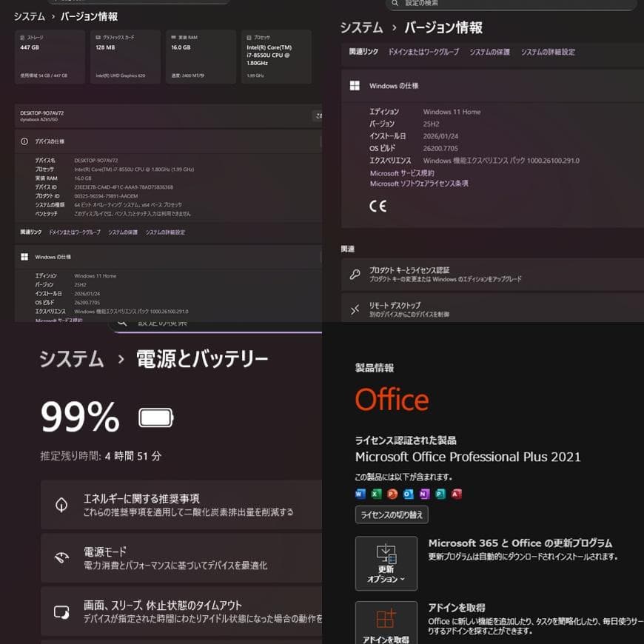Click the Outlook icon in the product list
Screen dimensions: 644x644
(x=407, y=494)
